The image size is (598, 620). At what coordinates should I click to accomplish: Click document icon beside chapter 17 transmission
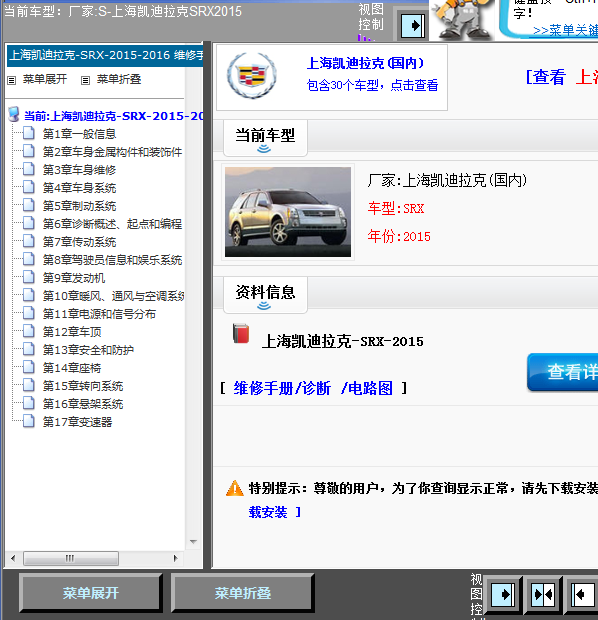point(28,421)
